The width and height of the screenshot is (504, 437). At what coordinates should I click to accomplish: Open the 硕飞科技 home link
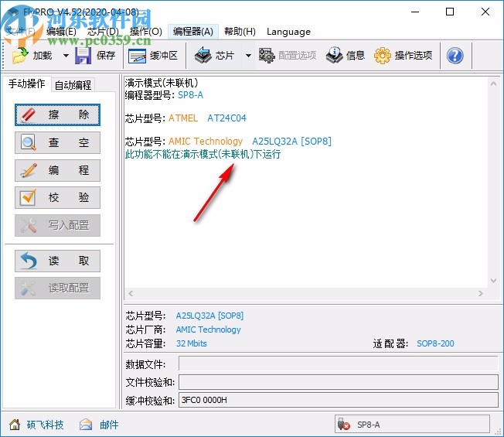point(46,425)
